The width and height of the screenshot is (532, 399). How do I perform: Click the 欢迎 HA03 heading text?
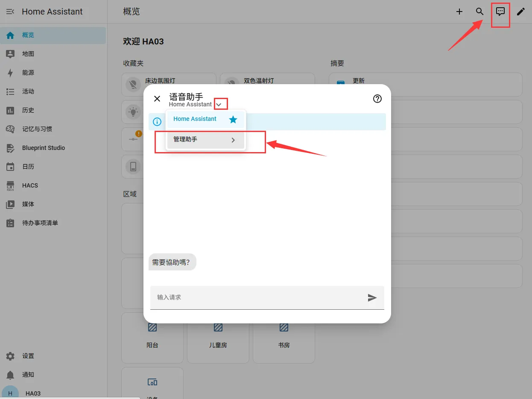click(x=143, y=41)
